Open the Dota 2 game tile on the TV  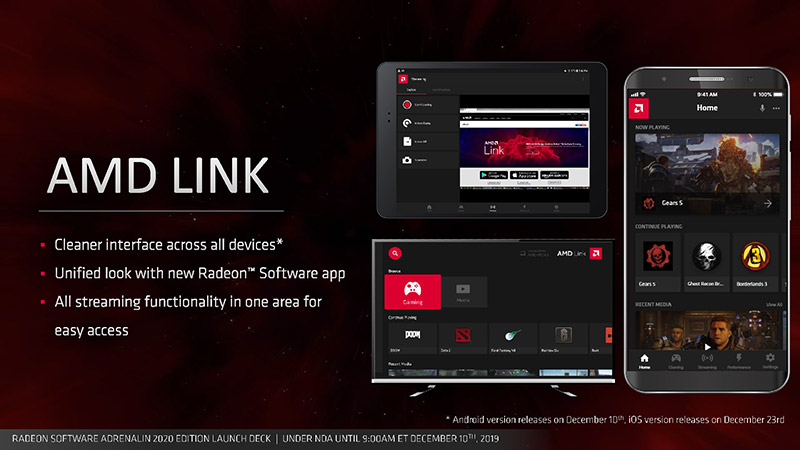[x=463, y=338]
